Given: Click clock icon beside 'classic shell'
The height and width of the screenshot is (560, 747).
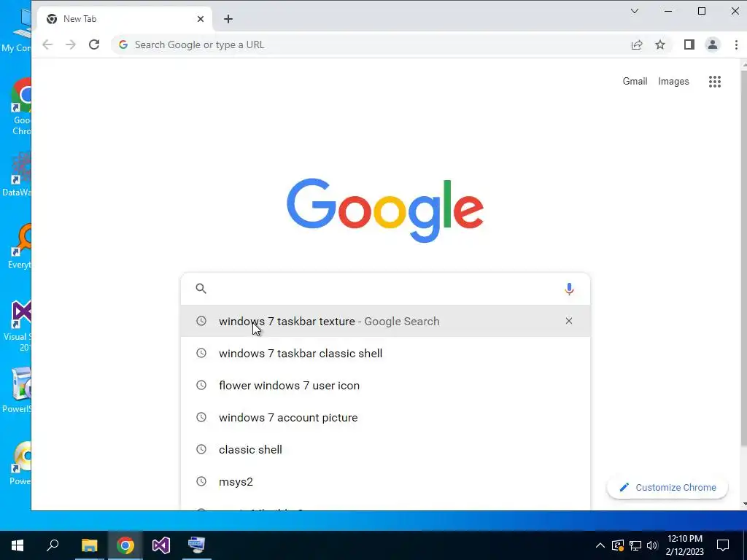Looking at the screenshot, I should coord(201,449).
